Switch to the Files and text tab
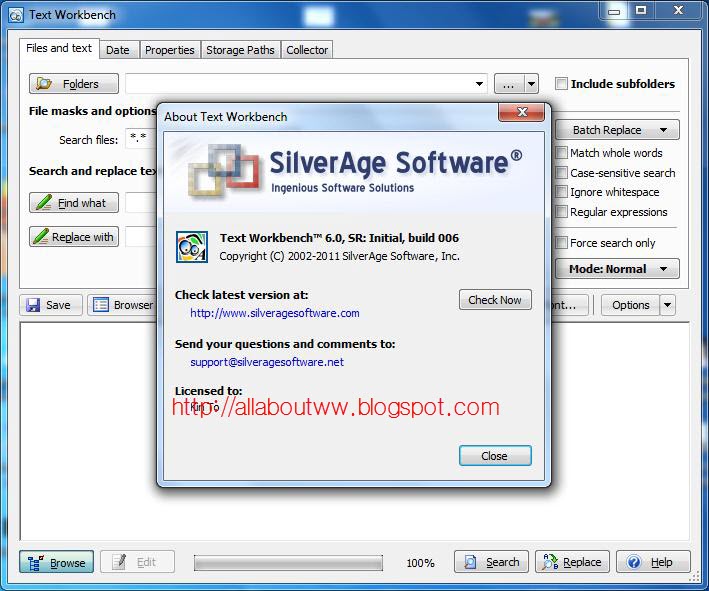The width and height of the screenshot is (709, 591). coord(59,48)
